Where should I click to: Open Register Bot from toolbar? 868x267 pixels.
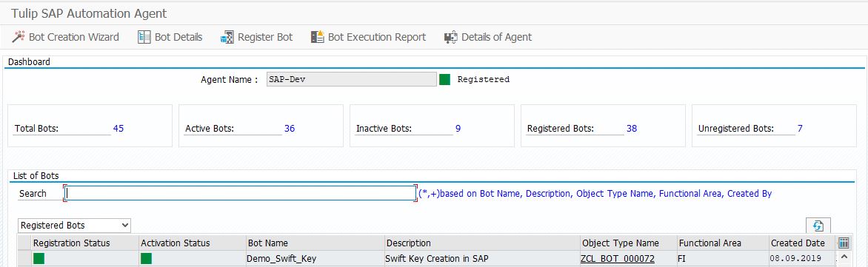(x=256, y=37)
